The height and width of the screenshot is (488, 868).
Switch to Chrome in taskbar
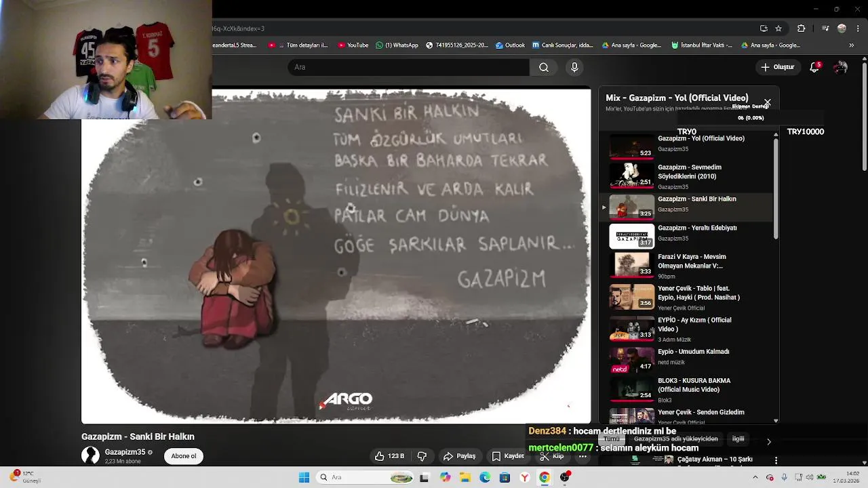pos(544,477)
